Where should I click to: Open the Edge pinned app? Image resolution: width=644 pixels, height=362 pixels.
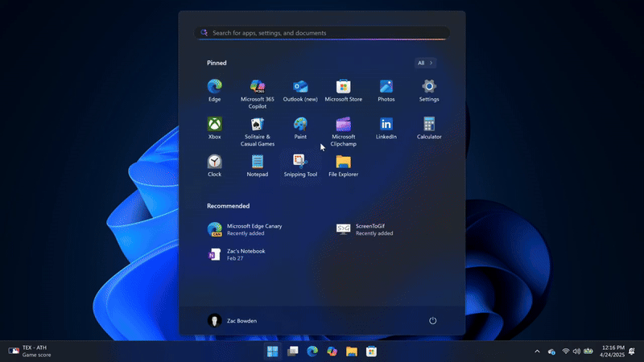tap(214, 91)
